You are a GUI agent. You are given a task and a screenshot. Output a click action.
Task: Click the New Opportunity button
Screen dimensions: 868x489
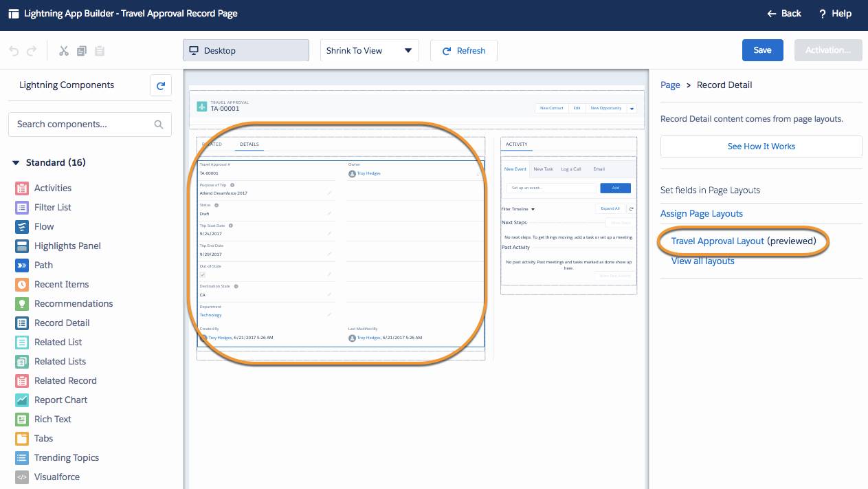(606, 108)
